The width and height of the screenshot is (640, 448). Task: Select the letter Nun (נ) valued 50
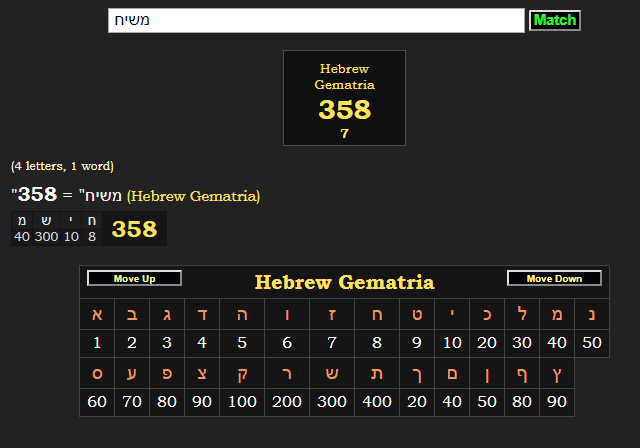pyautogui.click(x=591, y=315)
